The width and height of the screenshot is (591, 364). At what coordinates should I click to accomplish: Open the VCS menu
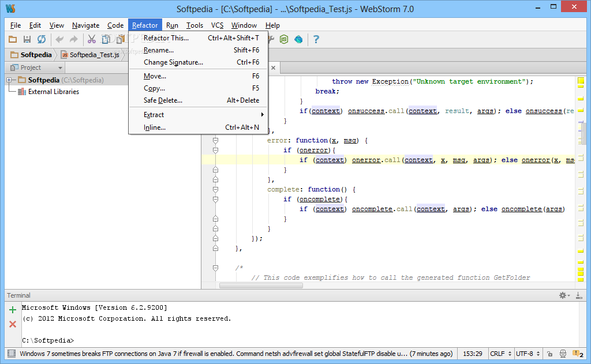coord(217,25)
